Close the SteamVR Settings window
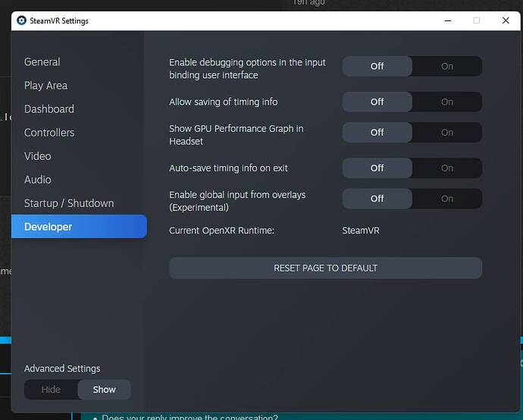Viewport: 523px width, 420px height. tap(506, 20)
